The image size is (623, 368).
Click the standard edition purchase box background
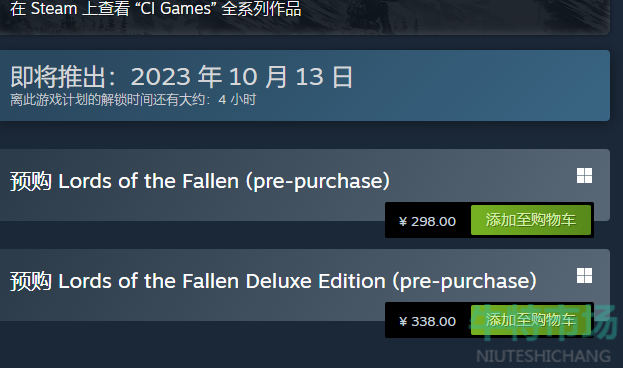pyautogui.click(x=305, y=185)
